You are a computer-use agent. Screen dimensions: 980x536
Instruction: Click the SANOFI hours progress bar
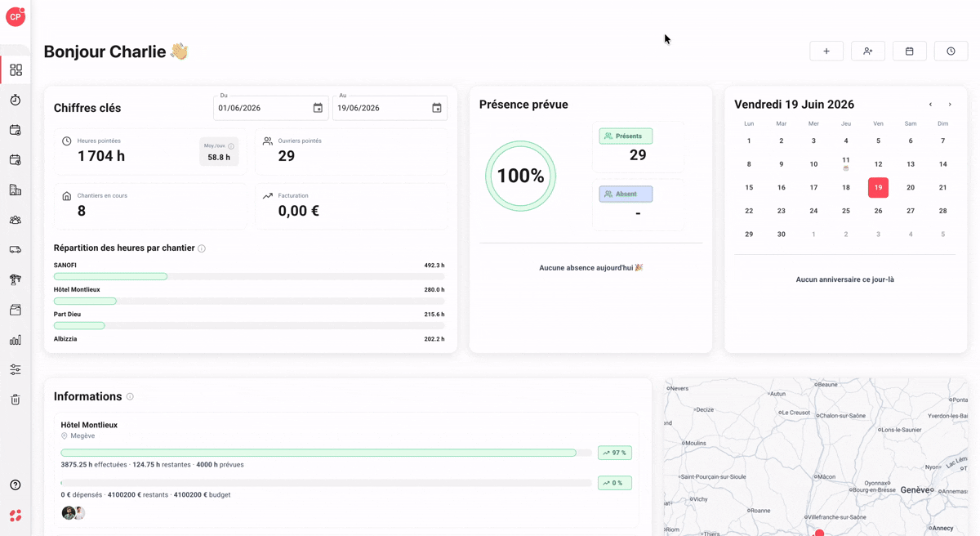[x=249, y=277]
